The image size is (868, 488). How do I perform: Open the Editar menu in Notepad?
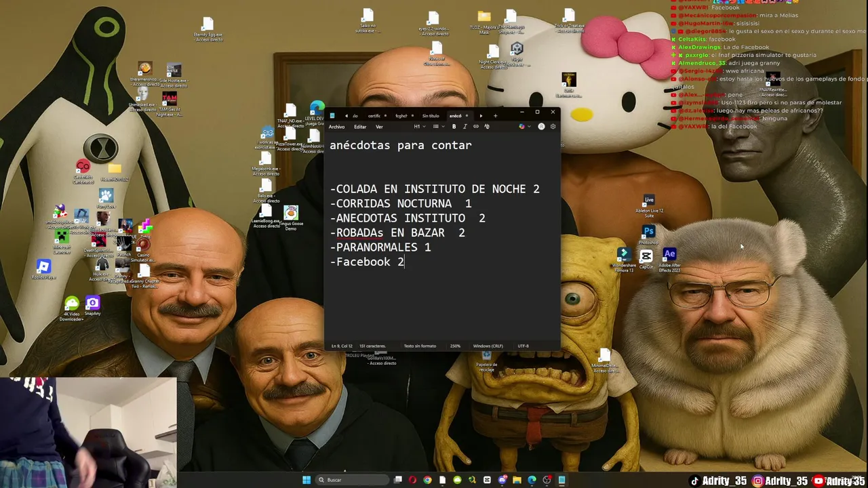click(360, 127)
